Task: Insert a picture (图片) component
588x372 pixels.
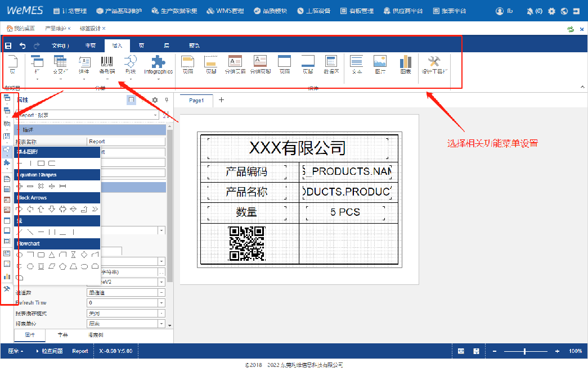Action: 380,63
